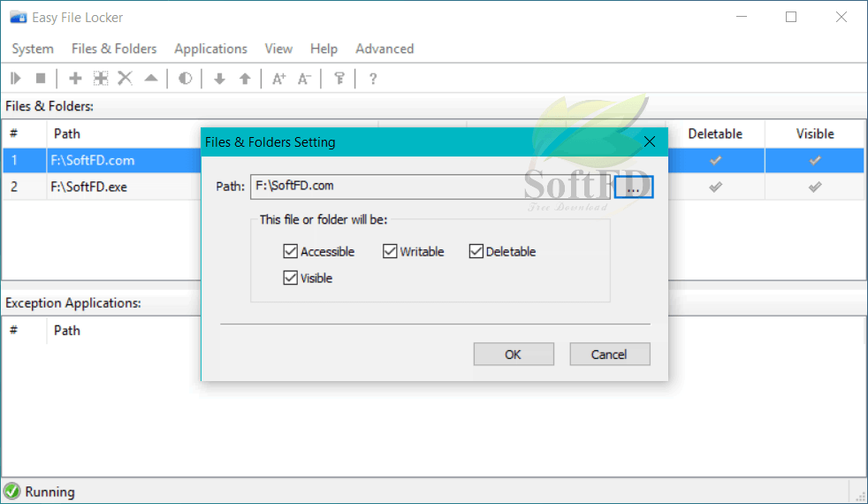Image resolution: width=868 pixels, height=504 pixels.
Task: Click the Remove application A- icon
Action: (x=304, y=79)
